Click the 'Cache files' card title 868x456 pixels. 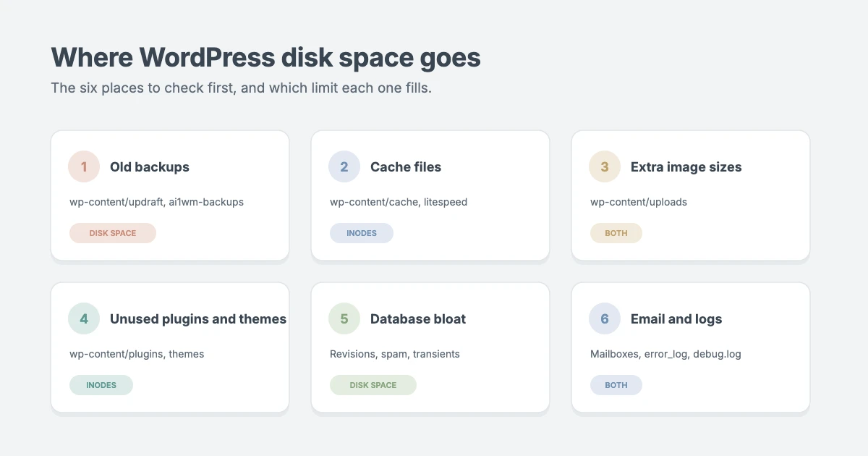406,167
